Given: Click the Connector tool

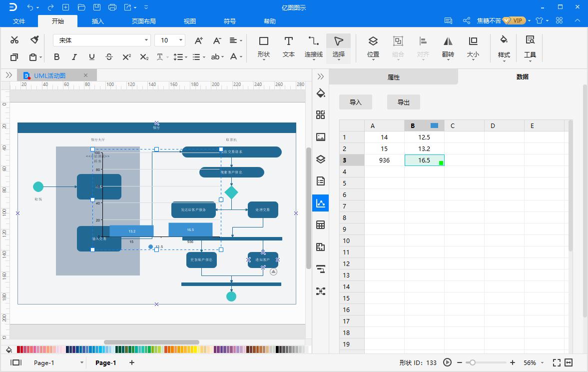Looking at the screenshot, I should tap(314, 47).
